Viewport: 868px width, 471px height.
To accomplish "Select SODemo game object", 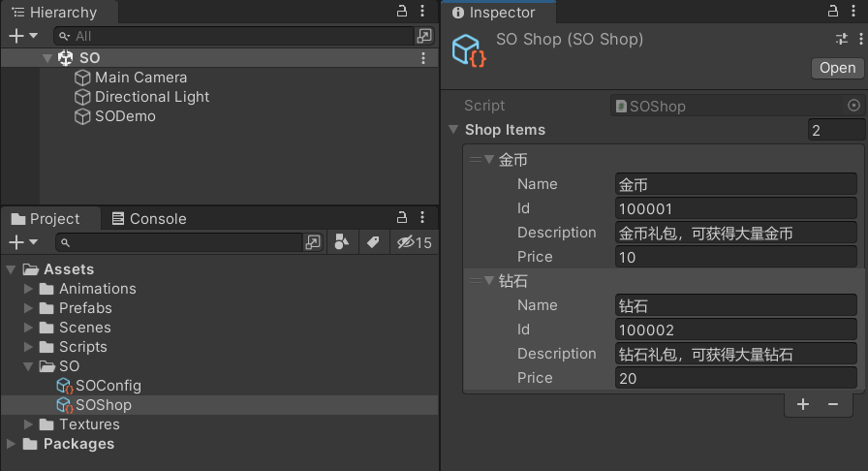I will 115,116.
